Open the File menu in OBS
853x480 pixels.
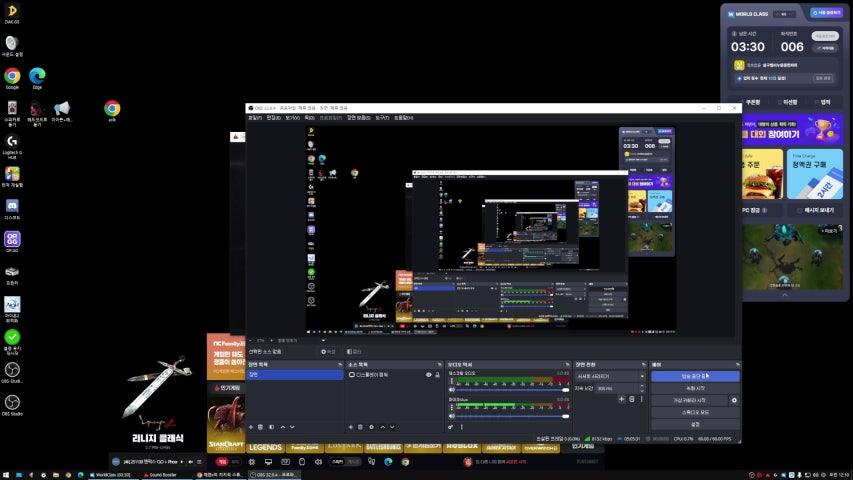(x=255, y=118)
